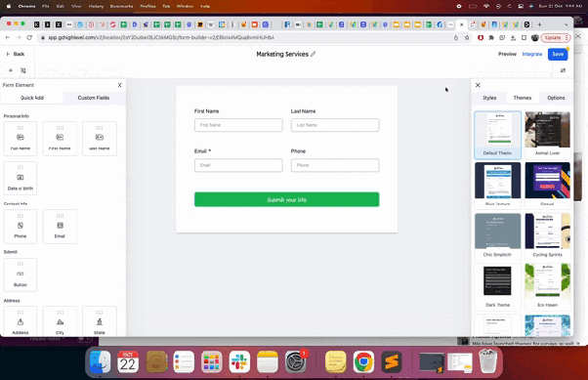Viewport: 588px width, 380px height.
Task: Click the settings sliders icon below Save
Action: (x=563, y=70)
